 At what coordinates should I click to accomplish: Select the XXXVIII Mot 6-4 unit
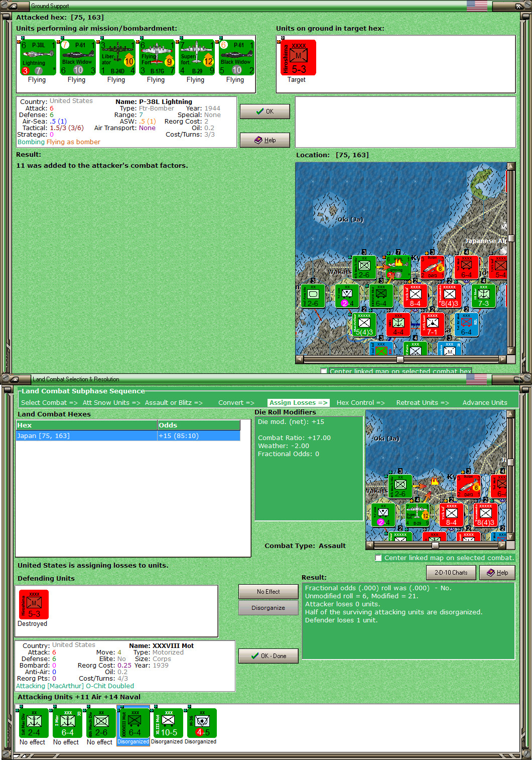[135, 723]
